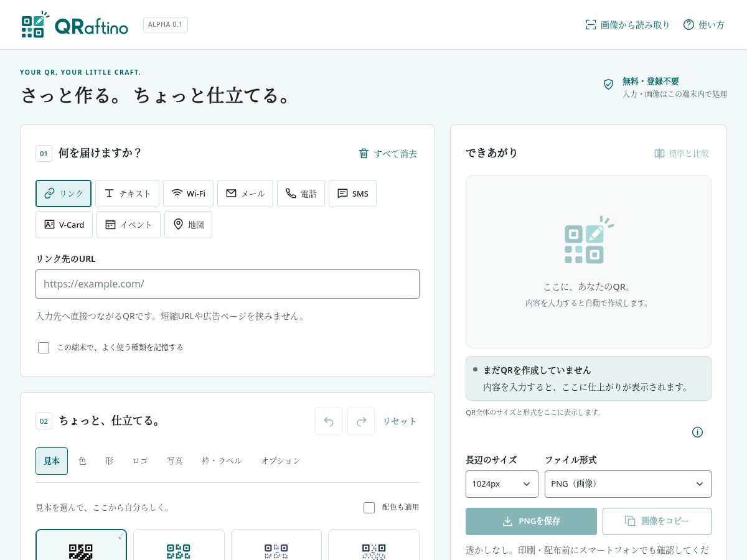Focus the リンク先のURL input field

227,284
